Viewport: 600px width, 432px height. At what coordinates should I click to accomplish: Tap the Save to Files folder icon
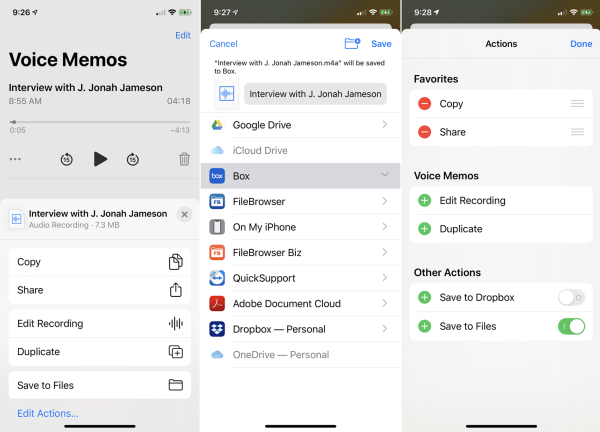[176, 385]
